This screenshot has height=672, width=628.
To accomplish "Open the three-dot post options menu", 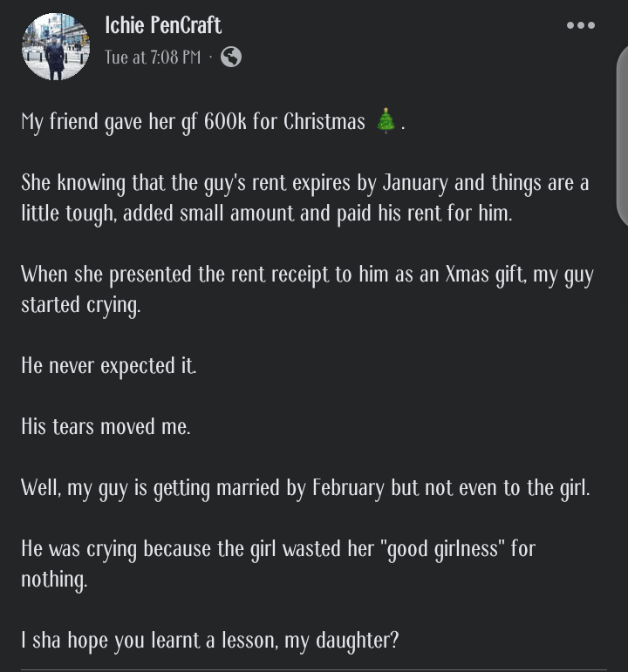I will click(581, 25).
